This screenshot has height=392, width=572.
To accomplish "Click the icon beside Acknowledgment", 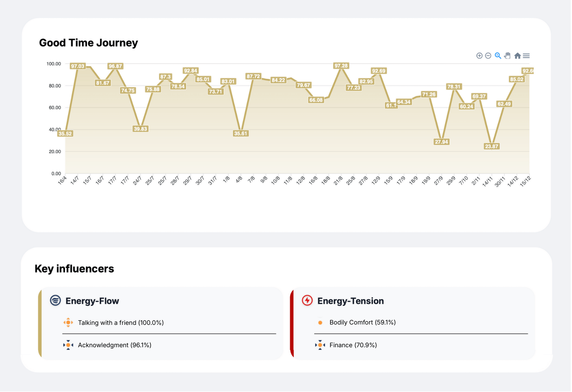I will tap(68, 345).
